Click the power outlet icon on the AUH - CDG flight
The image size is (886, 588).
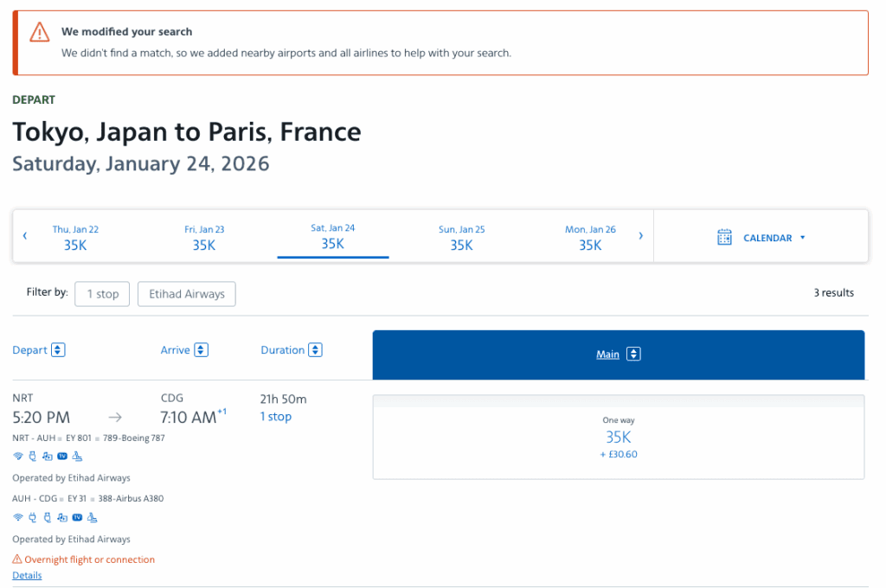click(33, 518)
